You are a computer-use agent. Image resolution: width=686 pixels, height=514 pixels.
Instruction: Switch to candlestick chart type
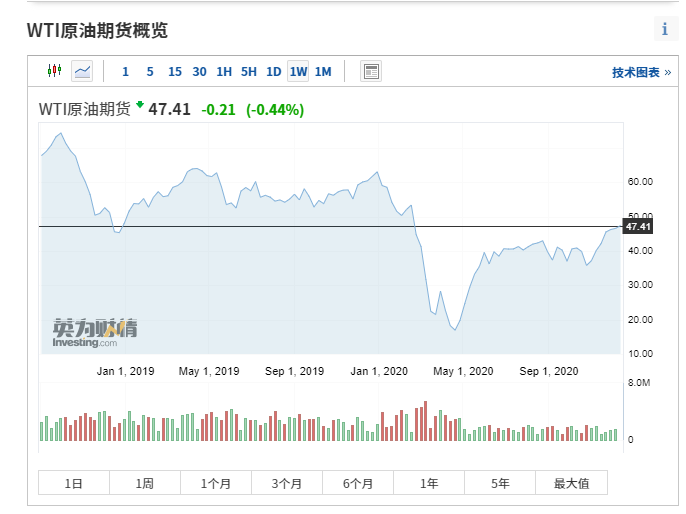(x=54, y=71)
